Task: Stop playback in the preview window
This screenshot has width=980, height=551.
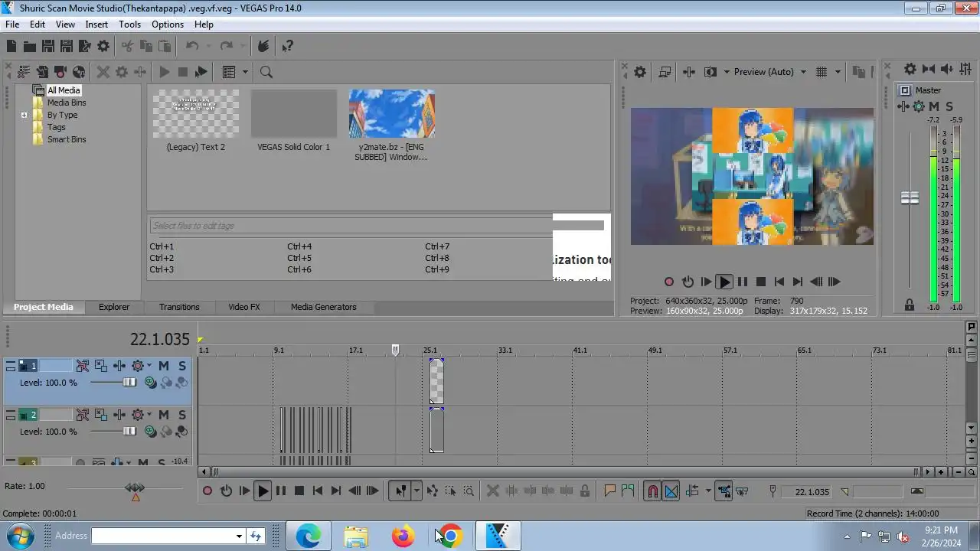Action: (x=761, y=282)
